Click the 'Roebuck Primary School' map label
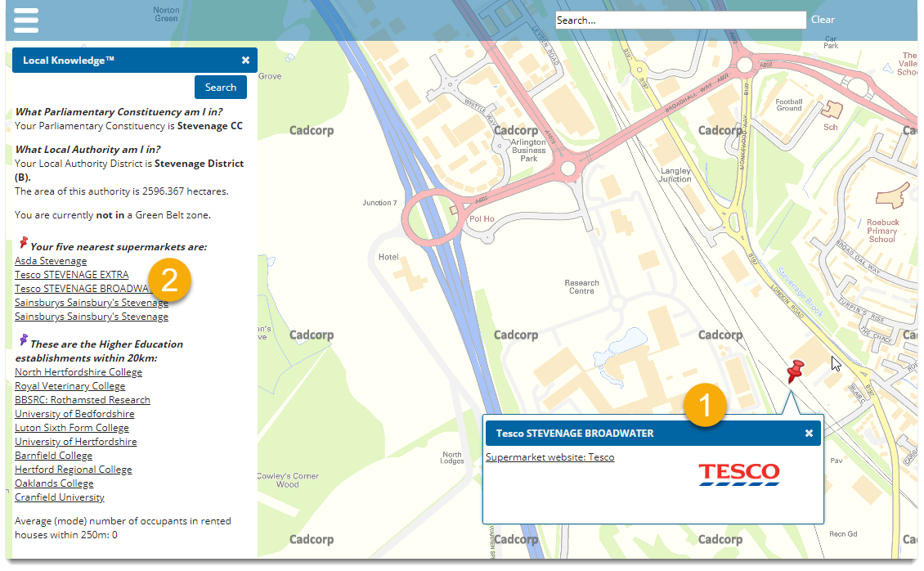 tap(882, 231)
